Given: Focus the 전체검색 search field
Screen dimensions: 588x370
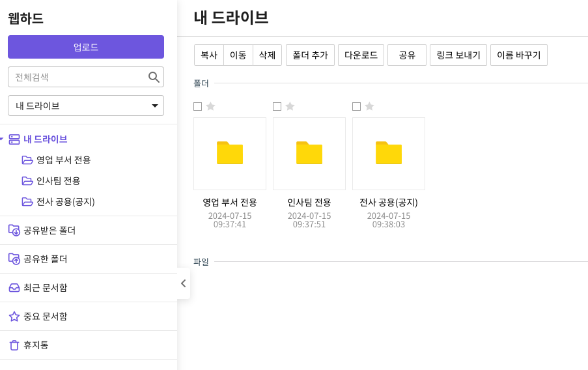Looking at the screenshot, I should [x=78, y=77].
